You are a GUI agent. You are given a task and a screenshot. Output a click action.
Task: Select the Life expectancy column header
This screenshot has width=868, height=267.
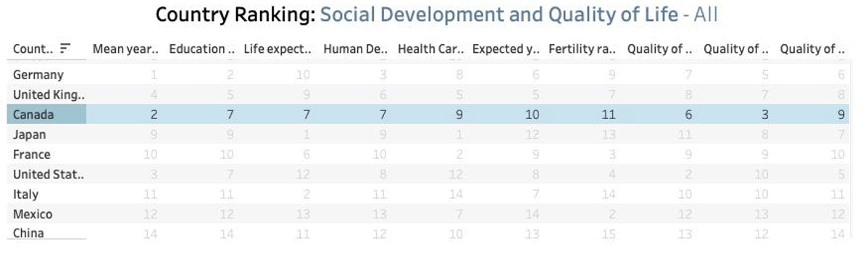[x=278, y=49]
